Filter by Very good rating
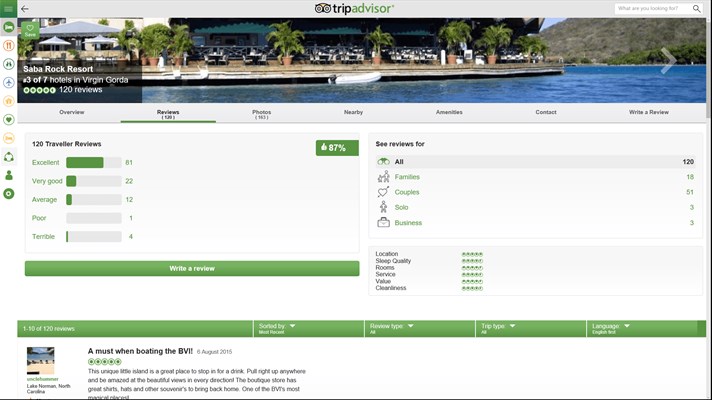This screenshot has width=712, height=400. click(x=47, y=181)
